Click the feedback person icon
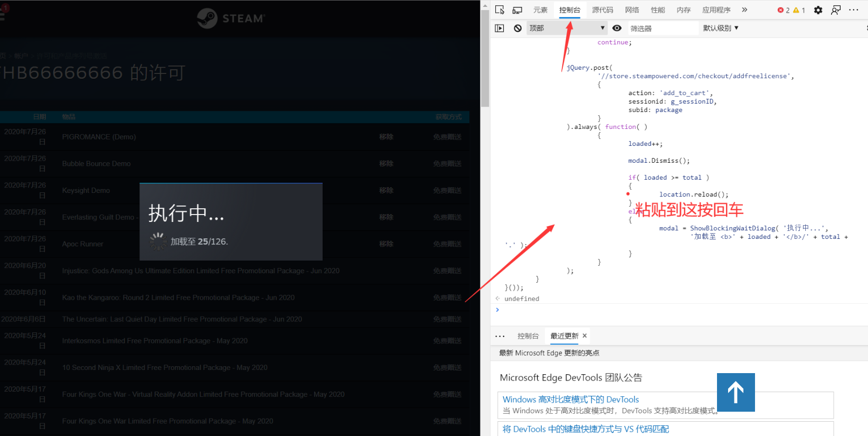The height and width of the screenshot is (436, 868). point(836,10)
